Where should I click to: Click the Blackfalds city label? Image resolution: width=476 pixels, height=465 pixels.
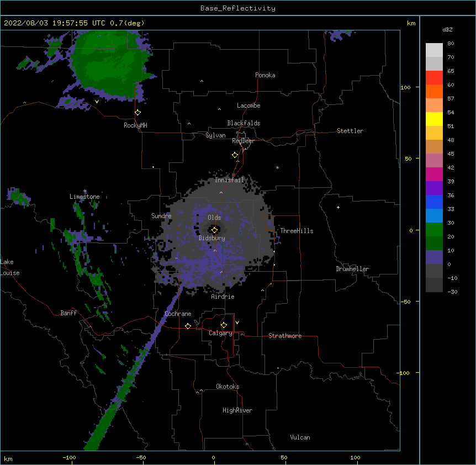[x=244, y=123]
